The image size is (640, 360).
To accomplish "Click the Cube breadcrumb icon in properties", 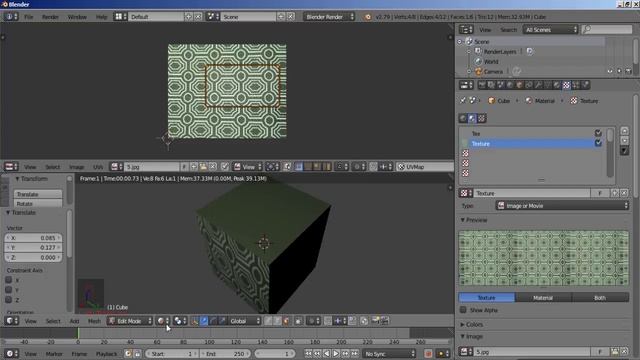I will (x=491, y=100).
